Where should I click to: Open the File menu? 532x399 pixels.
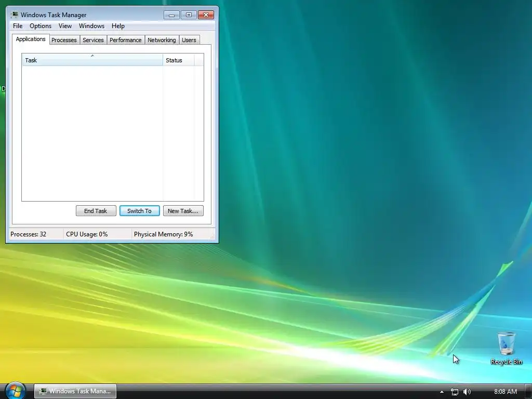click(x=18, y=26)
